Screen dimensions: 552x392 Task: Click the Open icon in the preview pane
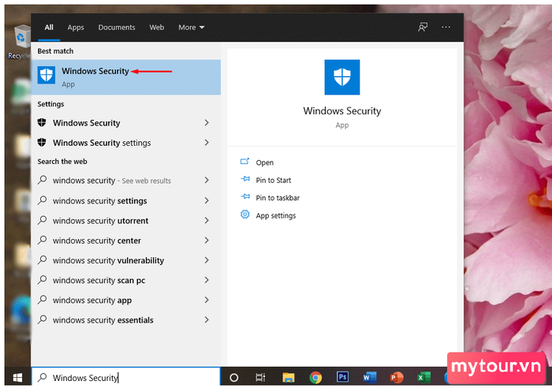click(x=244, y=162)
